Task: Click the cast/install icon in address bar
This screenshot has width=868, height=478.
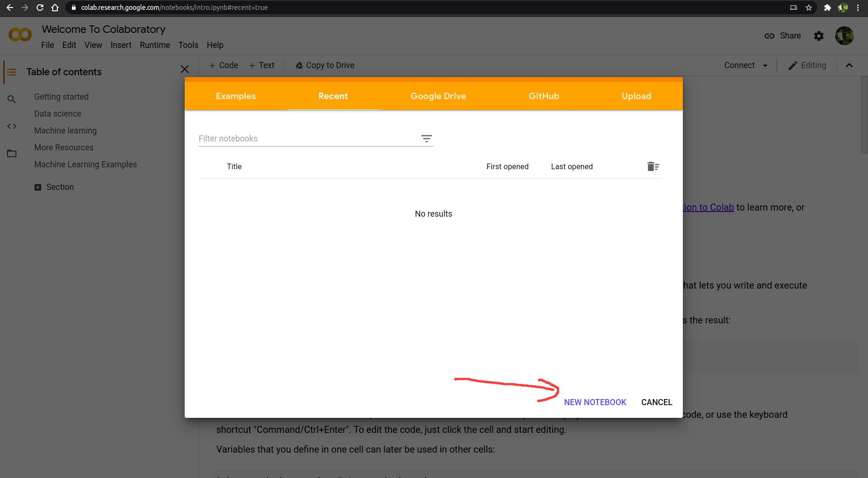Action: pyautogui.click(x=793, y=8)
